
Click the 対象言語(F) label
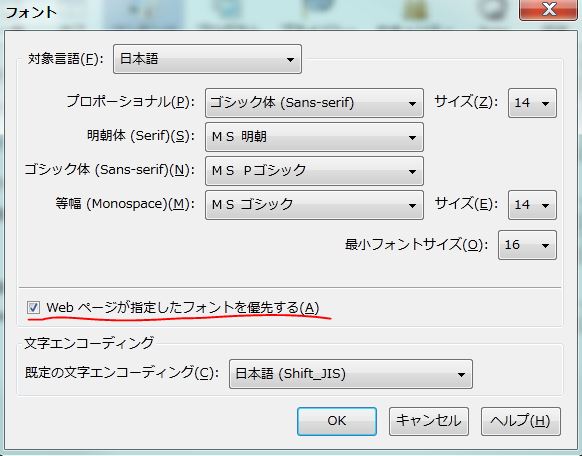[66, 59]
